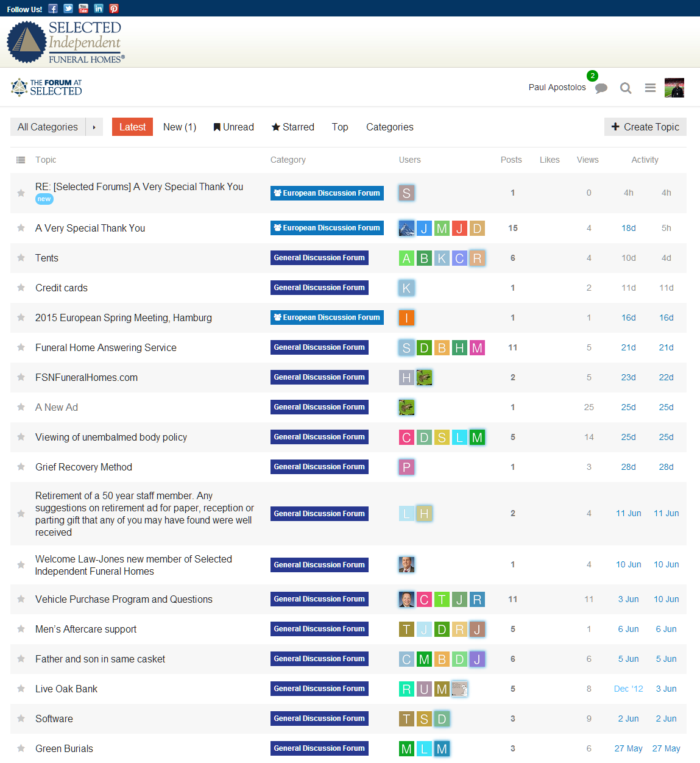Open the hamburger site menu icon

click(x=650, y=88)
